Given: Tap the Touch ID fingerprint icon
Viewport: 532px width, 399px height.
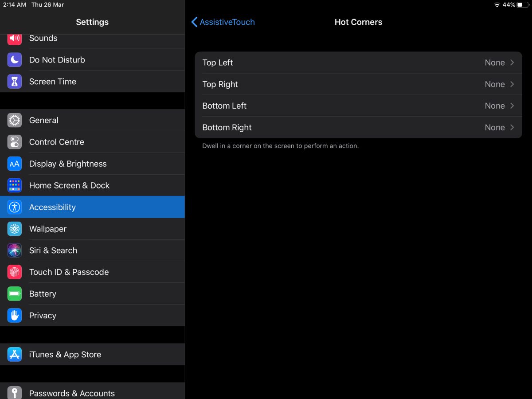Looking at the screenshot, I should pyautogui.click(x=15, y=272).
